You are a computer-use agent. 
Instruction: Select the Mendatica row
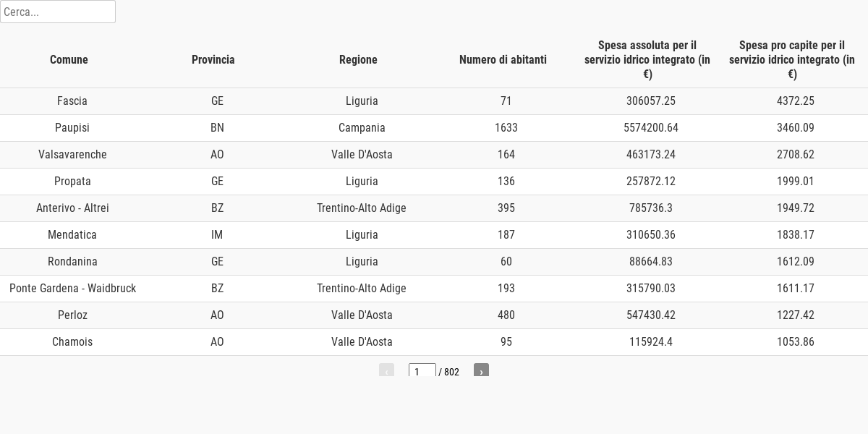tap(434, 235)
